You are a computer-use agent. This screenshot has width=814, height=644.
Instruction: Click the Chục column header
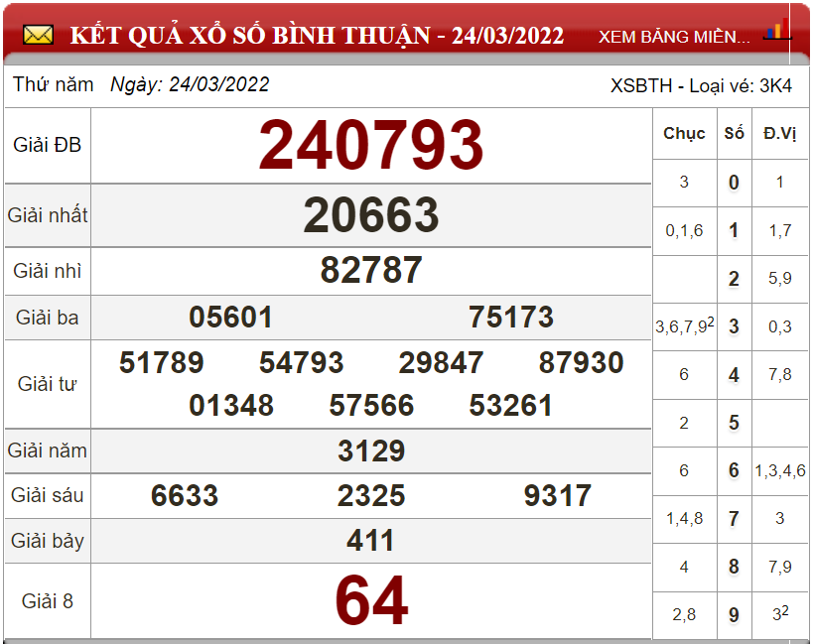tap(684, 134)
